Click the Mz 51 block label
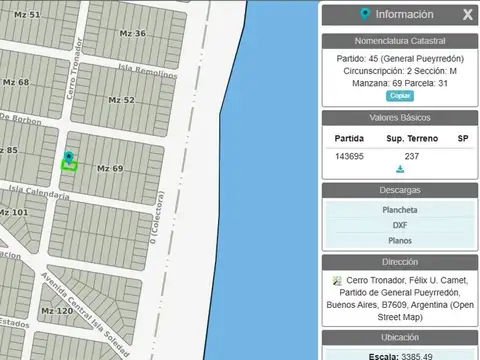Image resolution: width=480 pixels, height=360 pixels. pyautogui.click(x=27, y=15)
